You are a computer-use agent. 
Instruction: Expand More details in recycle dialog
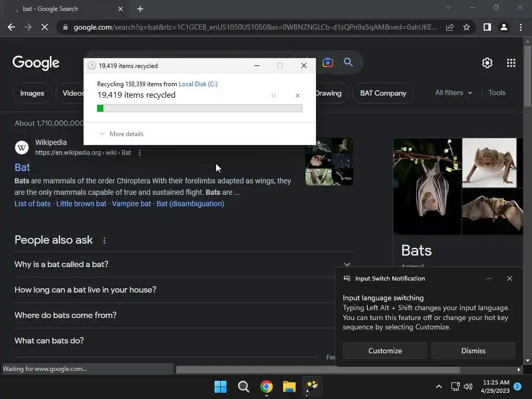coord(122,134)
